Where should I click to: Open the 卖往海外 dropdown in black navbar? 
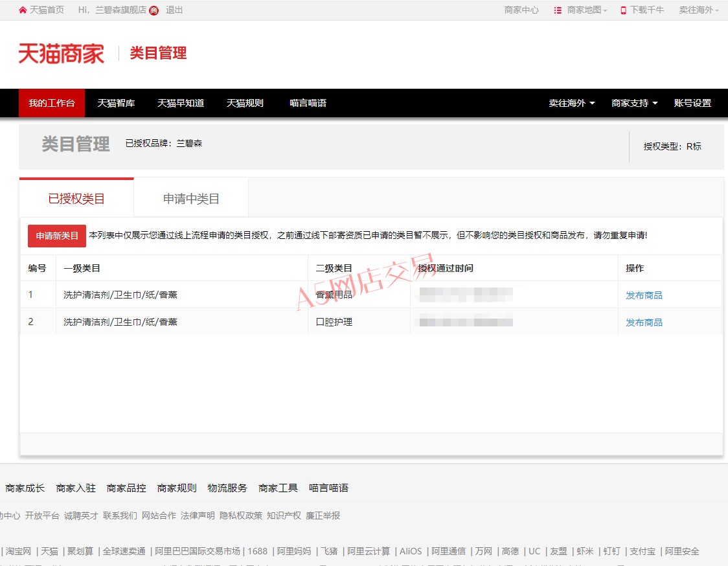[x=571, y=103]
